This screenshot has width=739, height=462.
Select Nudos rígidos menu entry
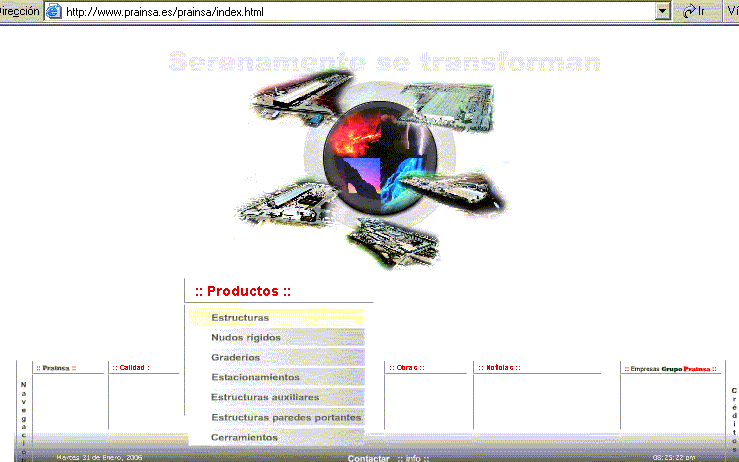click(277, 338)
